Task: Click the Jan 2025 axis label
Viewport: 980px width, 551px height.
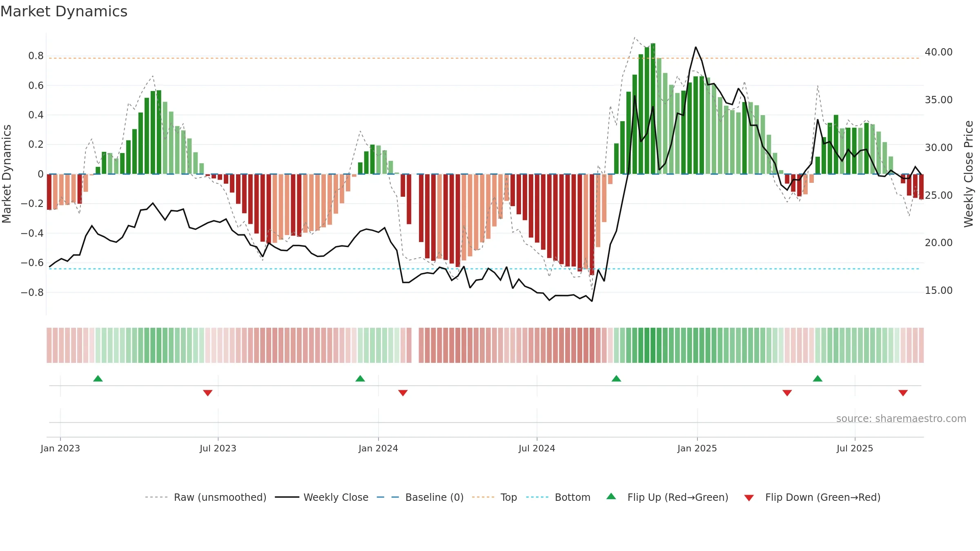Action: click(697, 448)
